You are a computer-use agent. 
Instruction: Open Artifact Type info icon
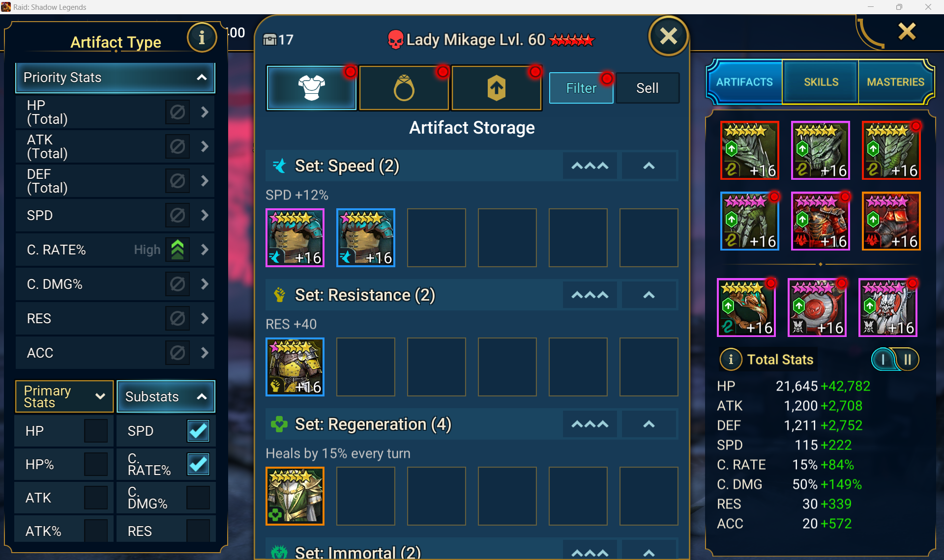[x=202, y=37]
